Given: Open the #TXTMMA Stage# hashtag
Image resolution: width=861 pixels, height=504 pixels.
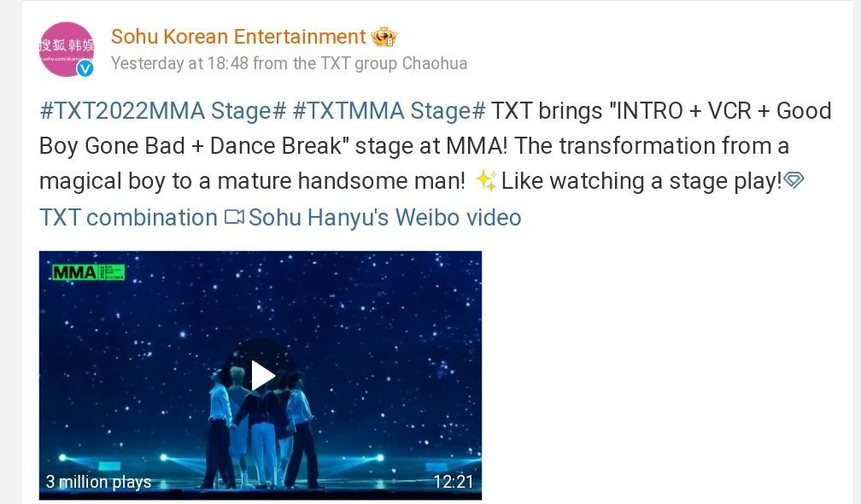Looking at the screenshot, I should 389,111.
